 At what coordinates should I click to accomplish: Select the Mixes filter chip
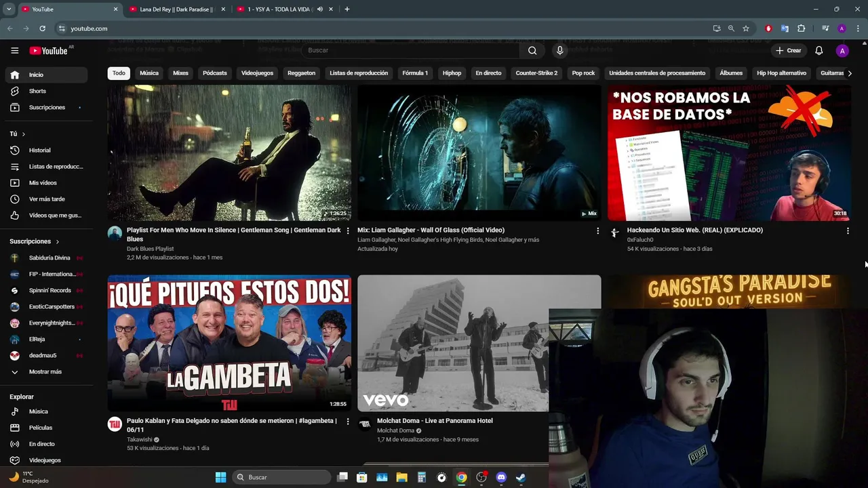click(x=180, y=73)
